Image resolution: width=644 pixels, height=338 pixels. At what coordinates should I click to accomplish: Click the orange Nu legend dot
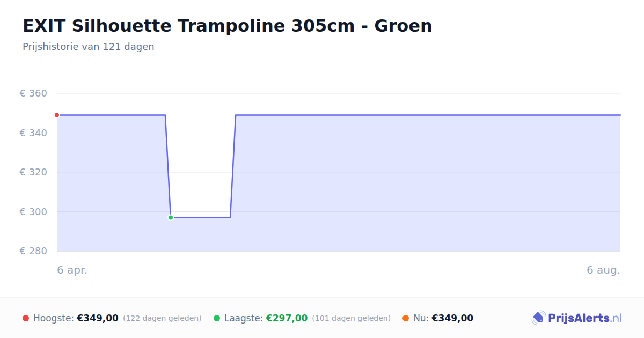(406, 318)
